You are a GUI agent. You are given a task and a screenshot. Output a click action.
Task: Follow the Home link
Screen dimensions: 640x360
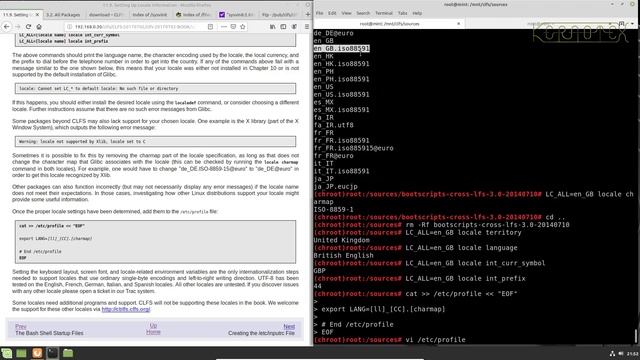pos(153,332)
